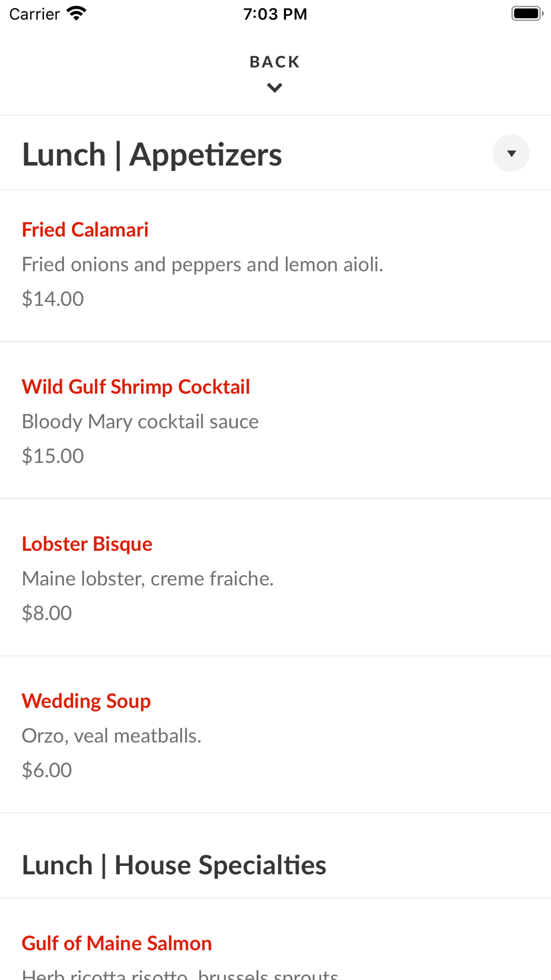Tap the down chevron below BACK
The image size is (551, 980).
click(x=274, y=88)
